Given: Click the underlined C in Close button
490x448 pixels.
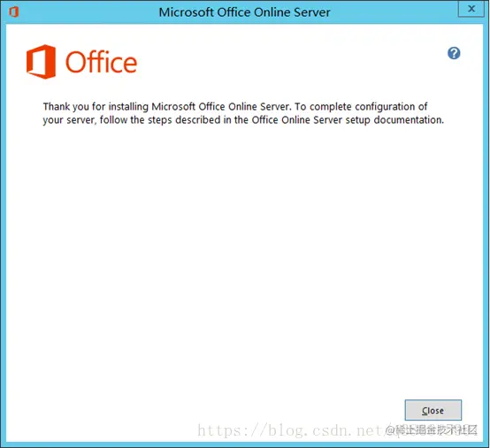Looking at the screenshot, I should coord(425,411).
